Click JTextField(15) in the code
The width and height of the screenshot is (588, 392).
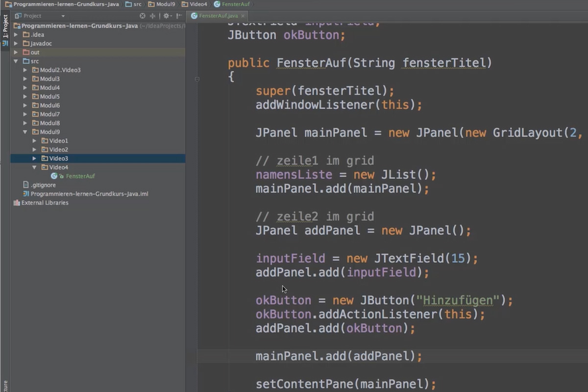[422, 258]
